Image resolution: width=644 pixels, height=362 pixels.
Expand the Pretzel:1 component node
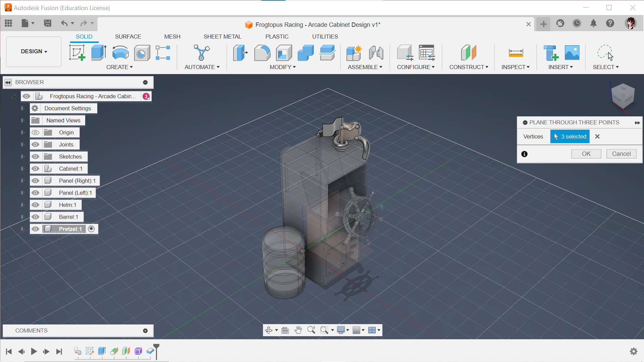click(22, 229)
